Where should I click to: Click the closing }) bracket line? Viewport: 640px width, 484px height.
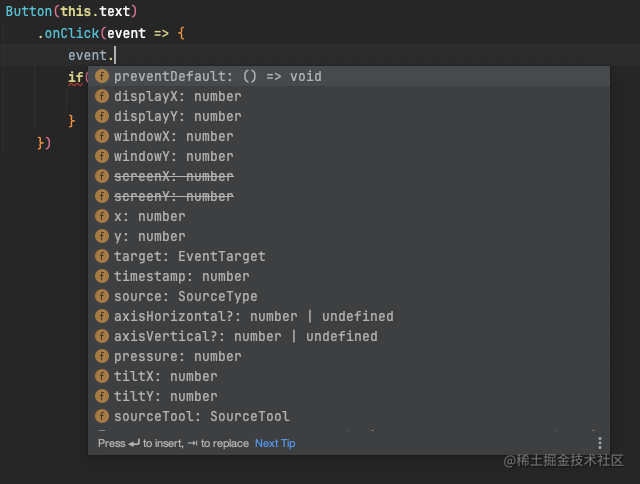click(x=44, y=143)
